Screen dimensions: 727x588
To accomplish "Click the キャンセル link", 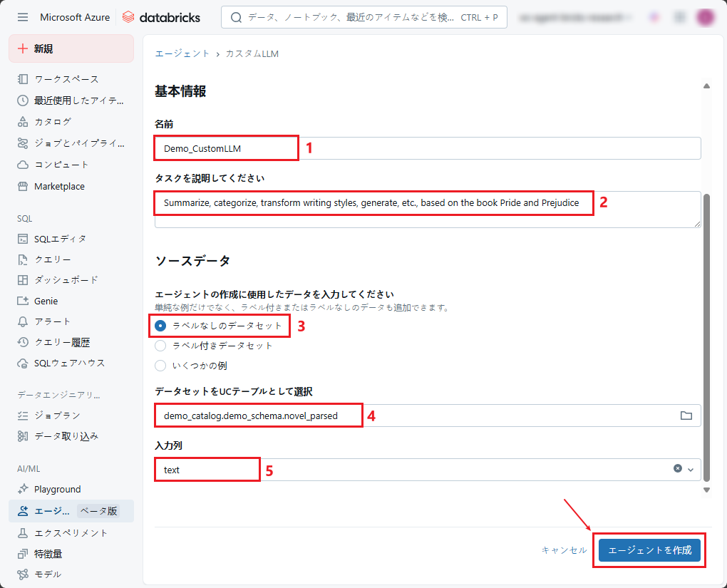I will [x=564, y=550].
